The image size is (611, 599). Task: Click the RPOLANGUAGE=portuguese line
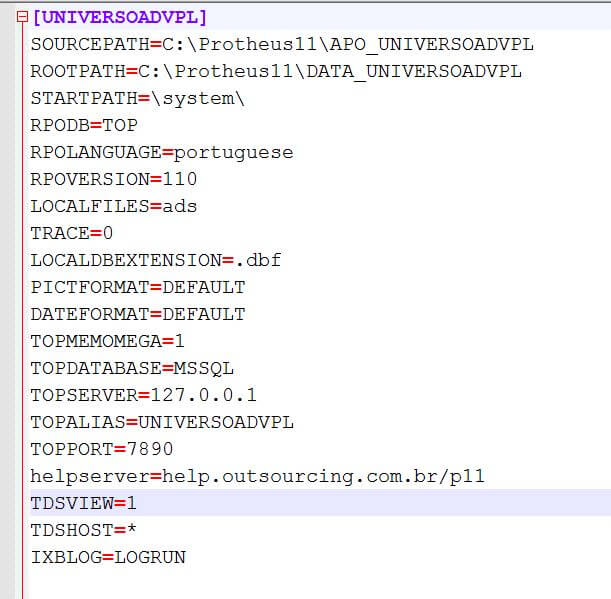coord(162,153)
